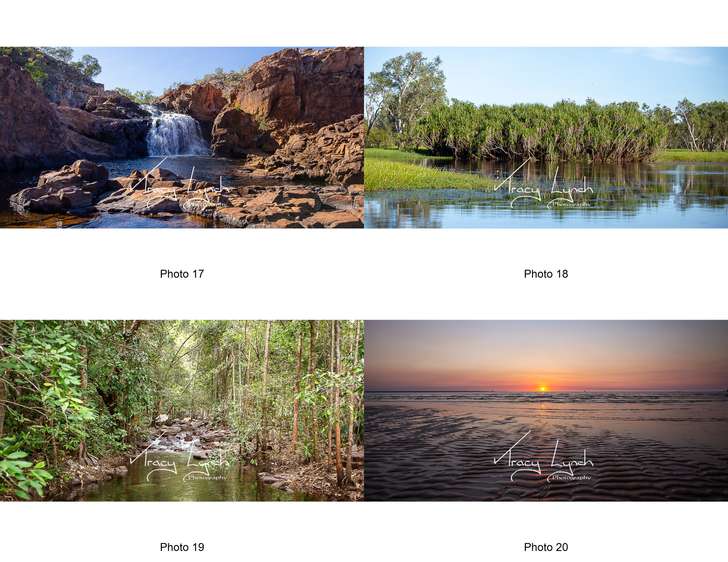Select the beach sunset thumbnail, Photo 20
Screen dimensions: 728x562
[546, 411]
